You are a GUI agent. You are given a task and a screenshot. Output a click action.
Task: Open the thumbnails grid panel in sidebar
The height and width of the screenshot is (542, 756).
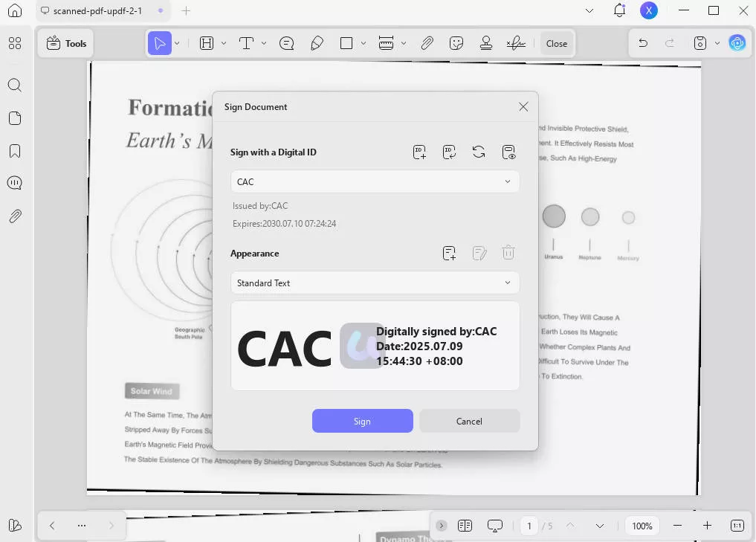pyautogui.click(x=15, y=43)
